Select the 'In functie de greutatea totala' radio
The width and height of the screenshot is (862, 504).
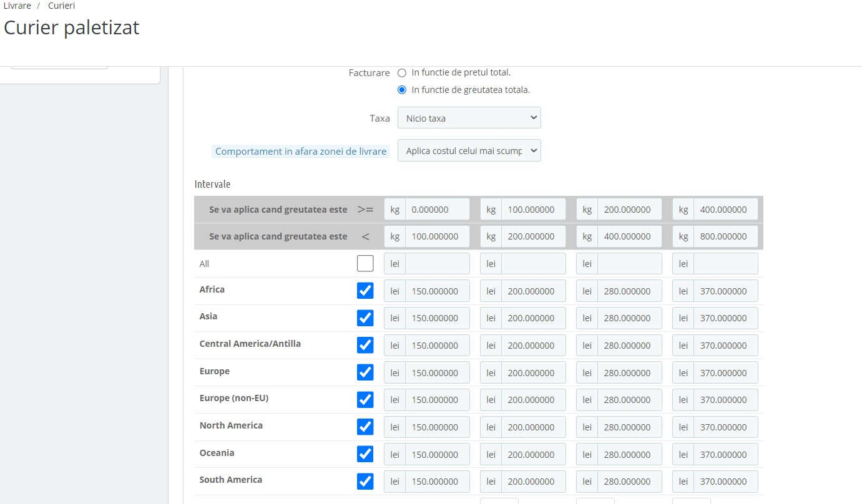[402, 90]
